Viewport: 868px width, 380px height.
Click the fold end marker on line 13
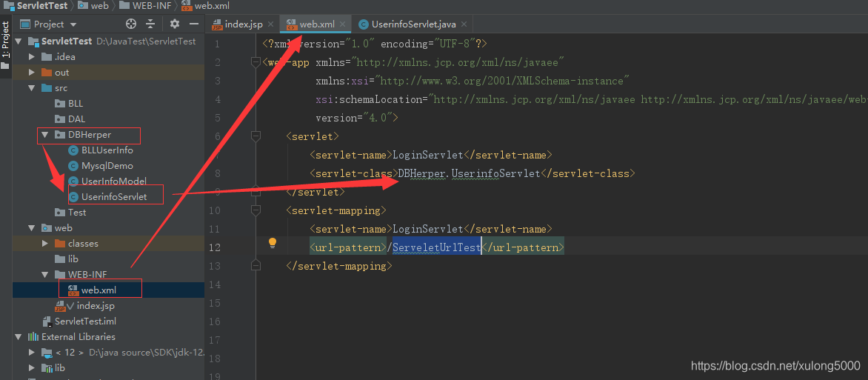tap(256, 266)
